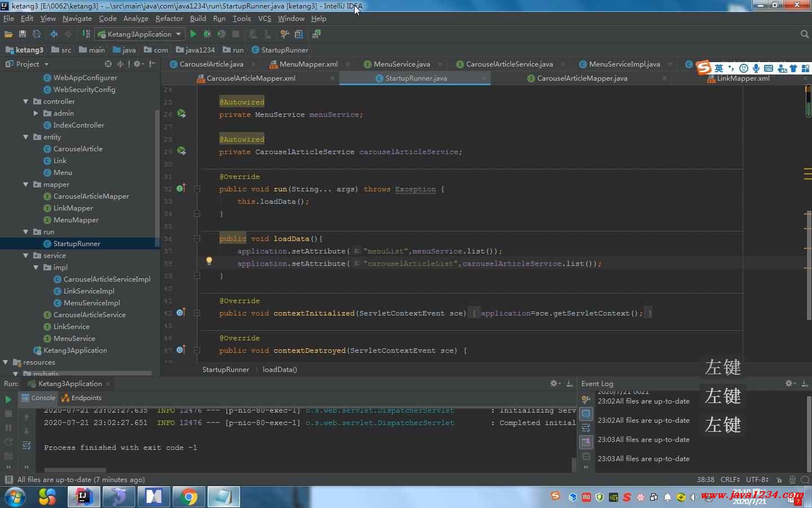Open Project panel gear settings
Screen dimensions: 812x508
138,64
